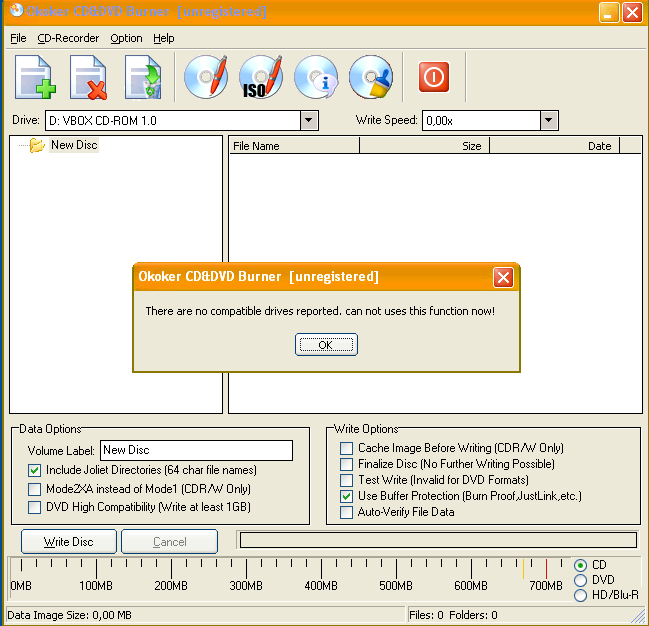Enable Finalize Disc checkbox
The height and width of the screenshot is (626, 649).
[346, 464]
